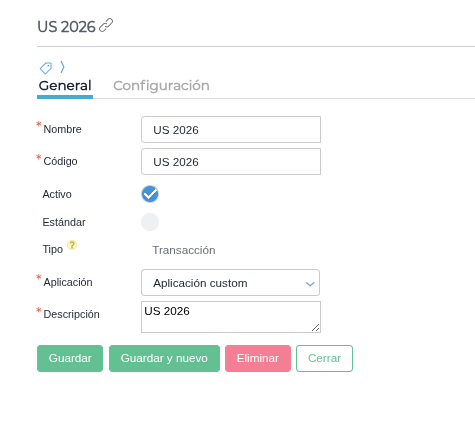This screenshot has width=475, height=430.
Task: Select the Aplicación custom combo box
Action: point(230,283)
